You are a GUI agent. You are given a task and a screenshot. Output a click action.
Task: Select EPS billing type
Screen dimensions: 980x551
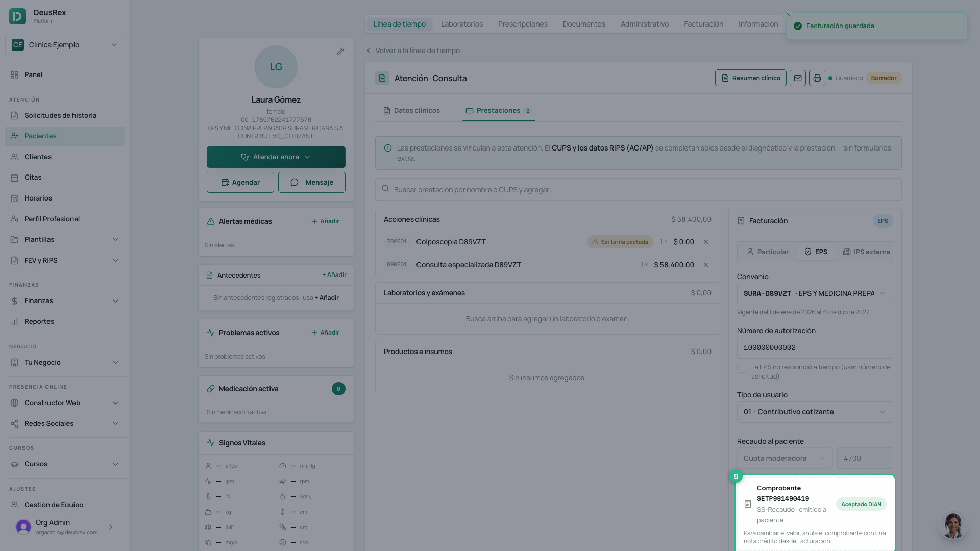(x=816, y=252)
